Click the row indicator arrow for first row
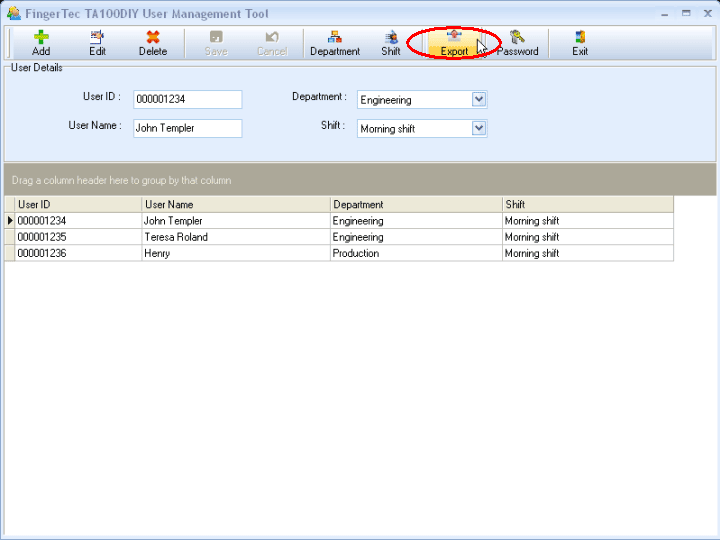The height and width of the screenshot is (540, 720). point(10,221)
